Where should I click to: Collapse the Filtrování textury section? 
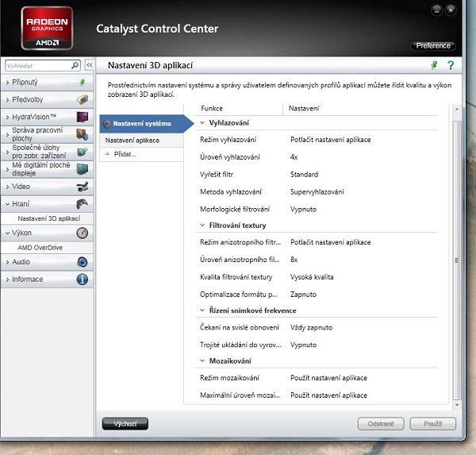[x=202, y=226]
